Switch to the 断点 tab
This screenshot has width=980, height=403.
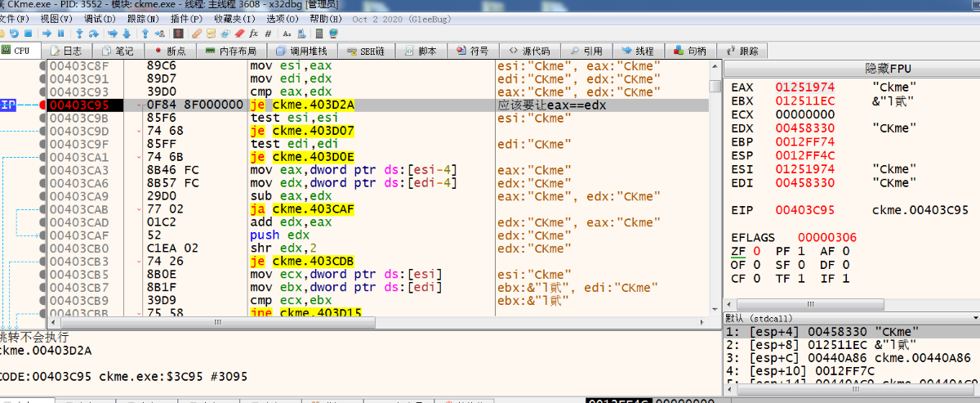click(x=169, y=51)
